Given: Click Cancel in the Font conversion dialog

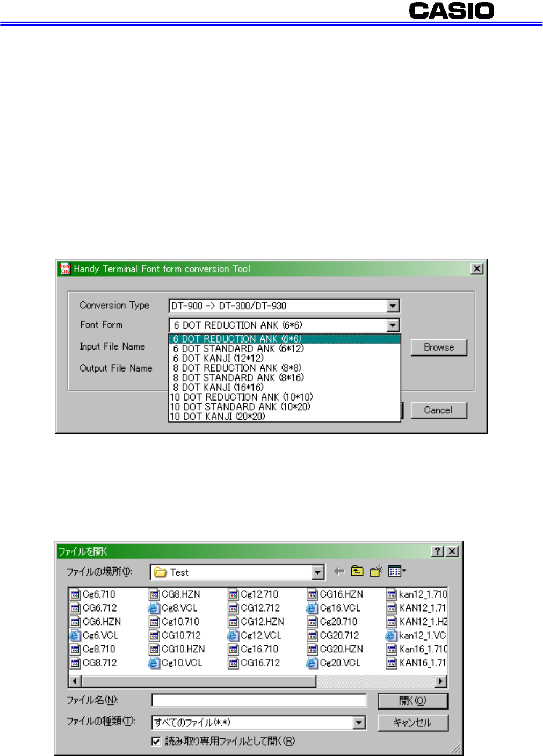Looking at the screenshot, I should [x=439, y=410].
